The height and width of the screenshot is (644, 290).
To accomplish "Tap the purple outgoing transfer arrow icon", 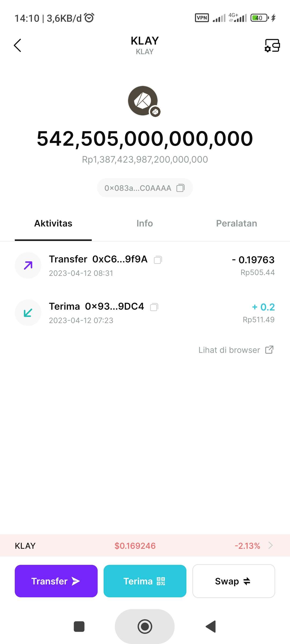I will (x=28, y=265).
